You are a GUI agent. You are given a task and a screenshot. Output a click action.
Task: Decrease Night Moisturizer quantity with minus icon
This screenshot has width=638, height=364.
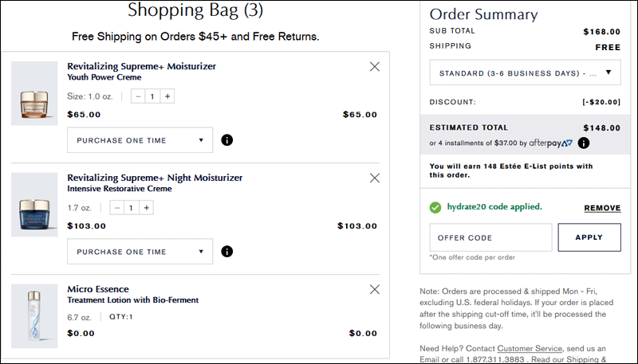click(117, 208)
